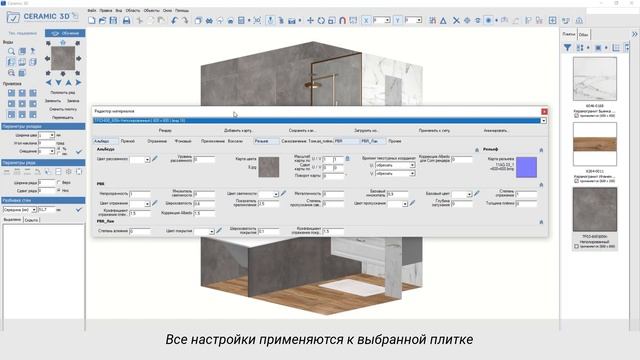This screenshot has height=360, width=640.
Task: Select the wood plank tile thumbnail
Action: point(595,144)
